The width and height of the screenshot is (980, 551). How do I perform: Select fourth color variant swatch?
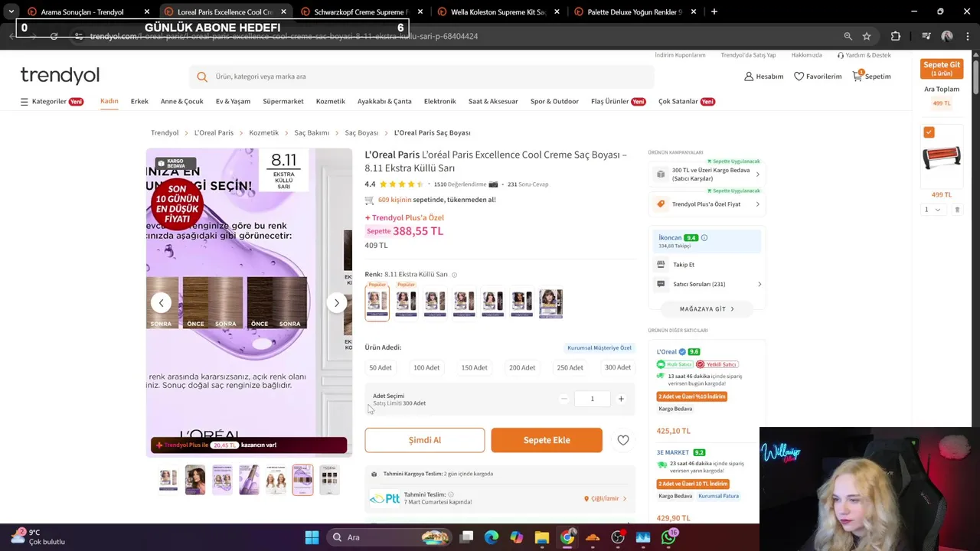tap(463, 303)
